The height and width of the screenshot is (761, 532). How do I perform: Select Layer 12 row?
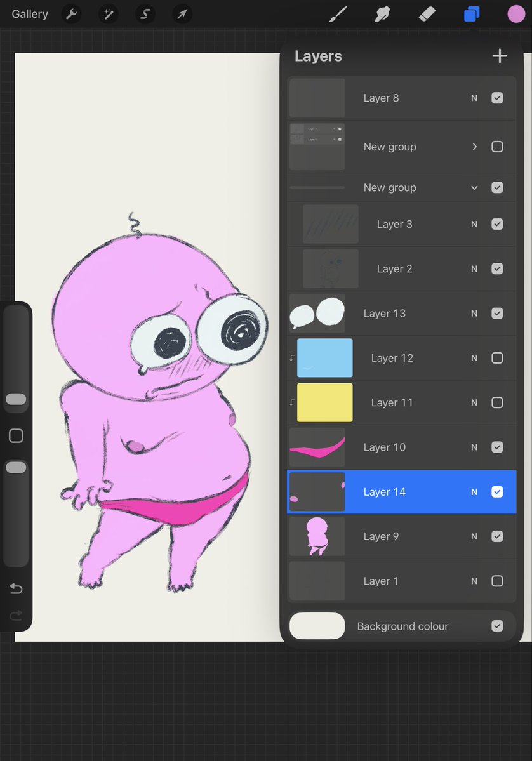coord(401,358)
